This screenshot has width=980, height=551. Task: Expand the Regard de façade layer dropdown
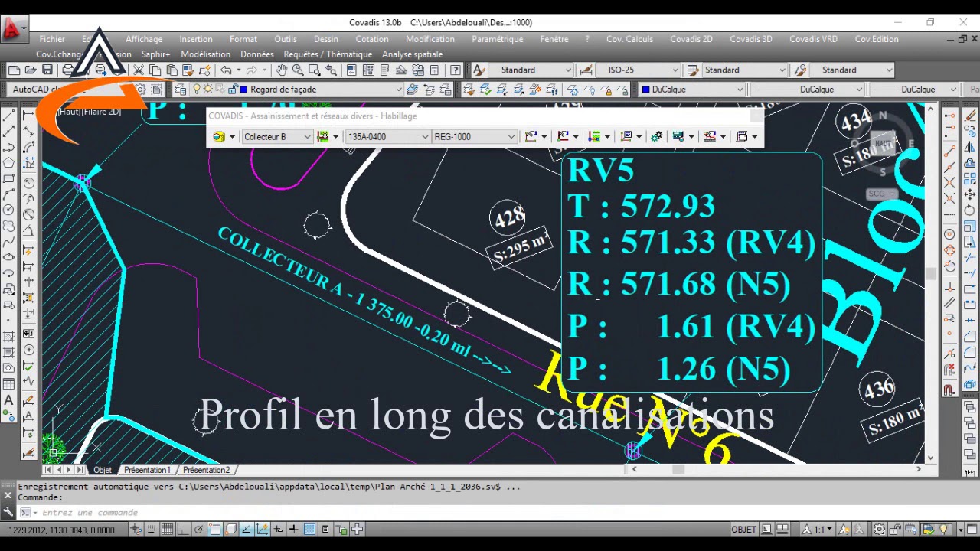[x=399, y=90]
